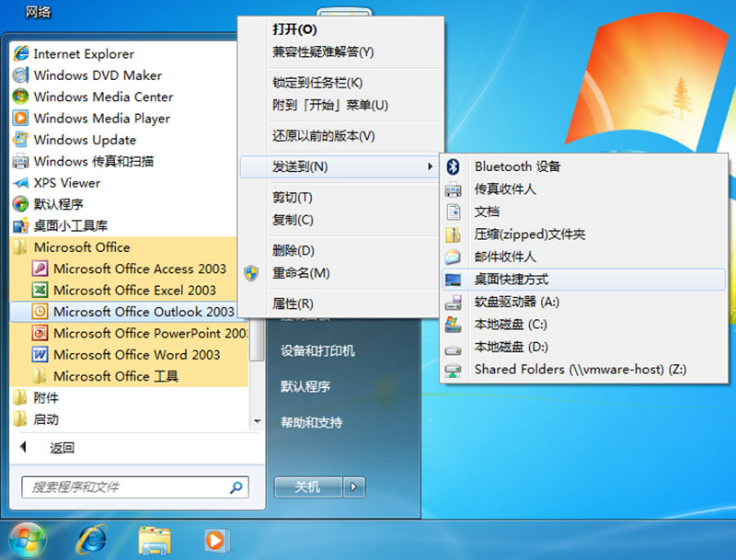Open 属性(R) from the context menu
Screen dimensions: 736x560
pos(341,304)
